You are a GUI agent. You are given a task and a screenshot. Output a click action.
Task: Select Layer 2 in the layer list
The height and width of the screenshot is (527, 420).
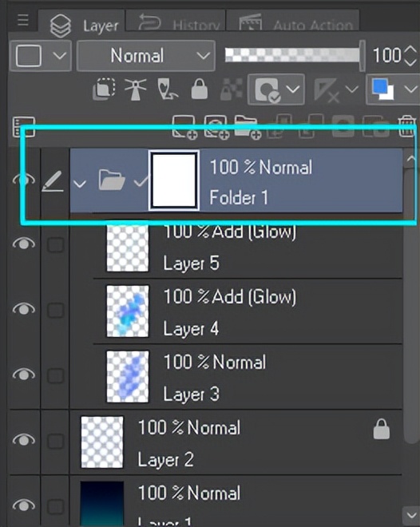(x=236, y=442)
